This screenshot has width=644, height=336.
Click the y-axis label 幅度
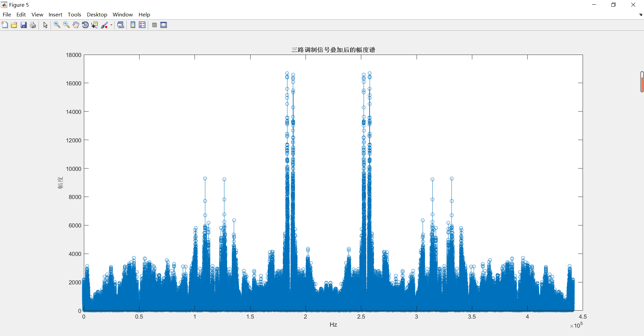(x=60, y=183)
